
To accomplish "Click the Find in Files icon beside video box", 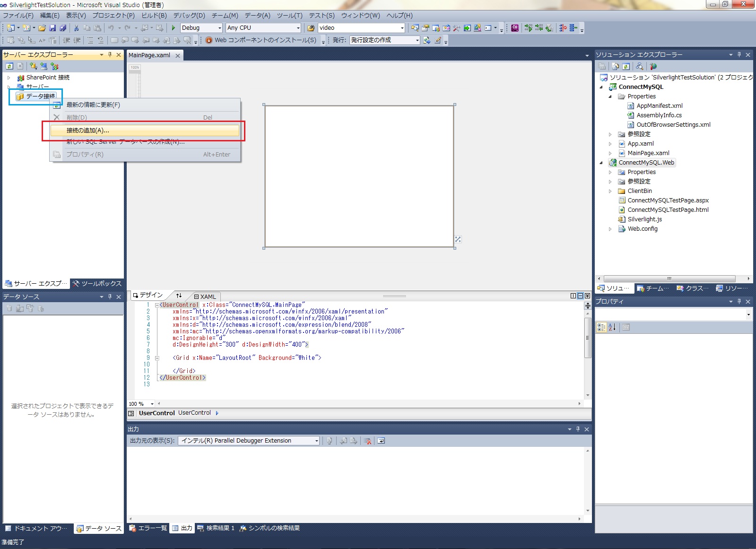I will coord(311,28).
